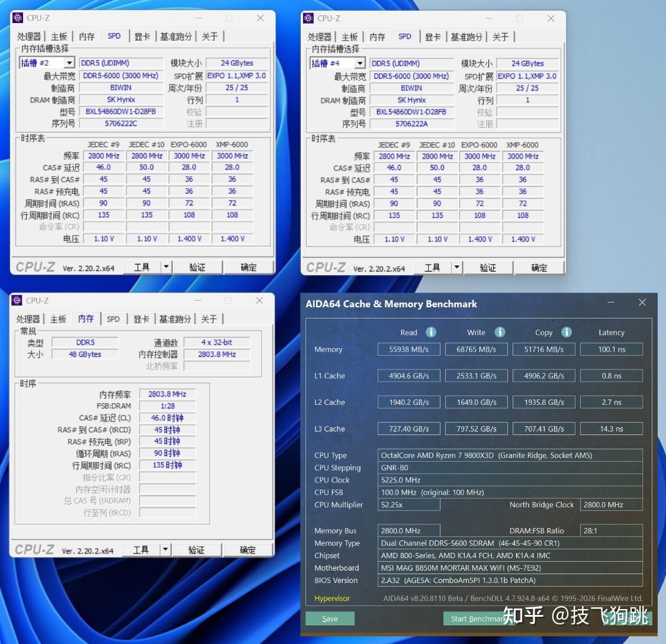
Task: Click the Write info icon in AIDA64
Action: click(x=500, y=332)
